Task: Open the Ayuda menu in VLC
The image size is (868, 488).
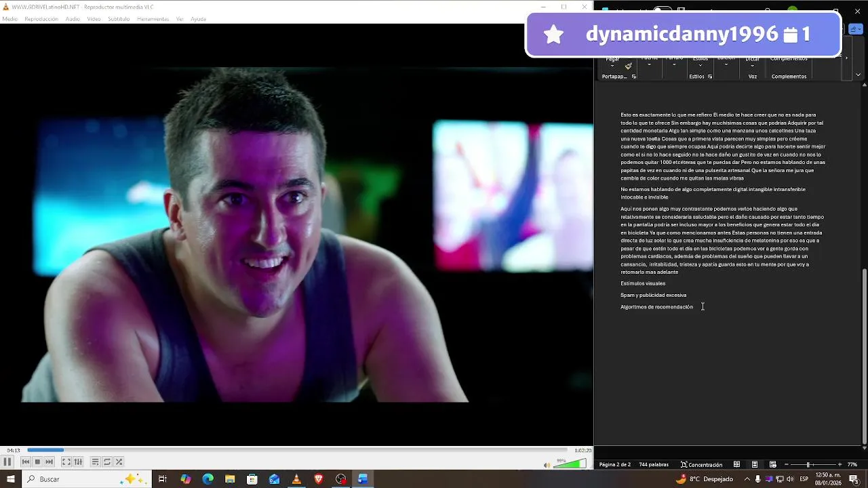Action: (x=198, y=19)
